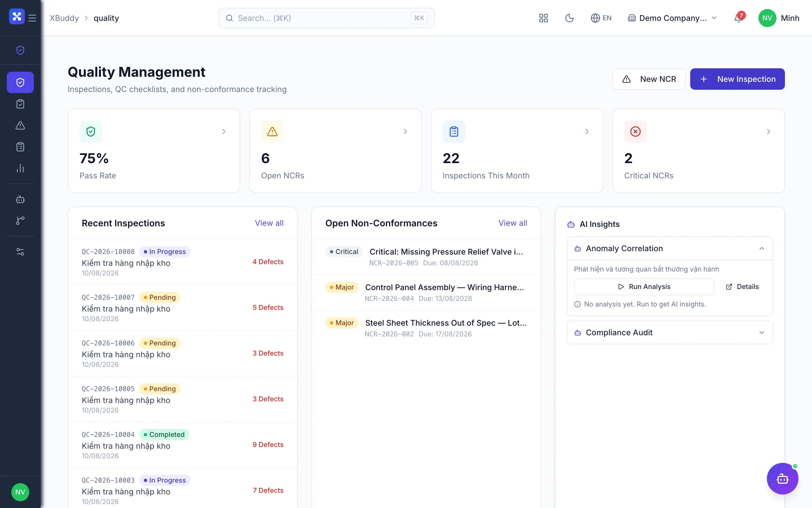Viewport: 812px width, 508px height.
Task: Open Steel Sheet Thickness Out of Spec NCR
Action: [x=426, y=328]
